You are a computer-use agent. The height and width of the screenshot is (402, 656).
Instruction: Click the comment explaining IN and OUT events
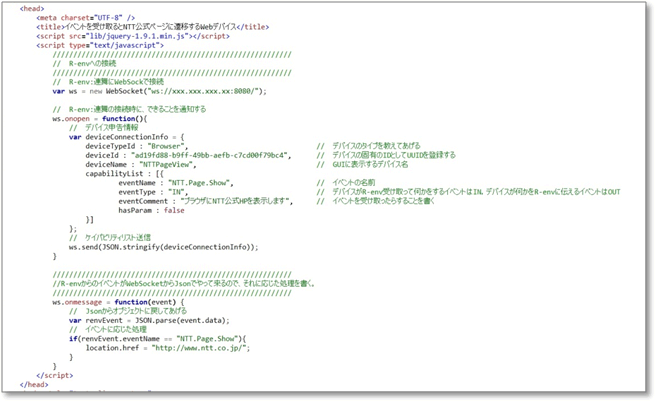[468, 192]
